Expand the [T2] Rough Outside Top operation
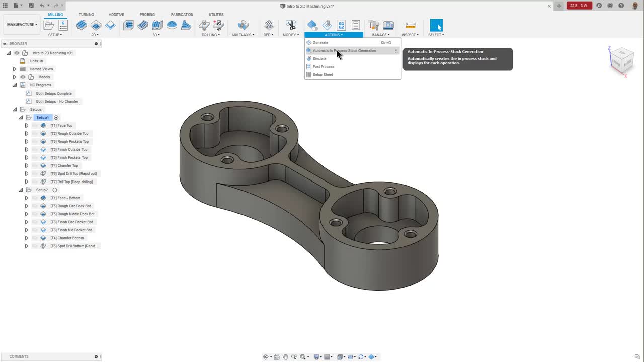Image resolution: width=644 pixels, height=362 pixels. 27,133
